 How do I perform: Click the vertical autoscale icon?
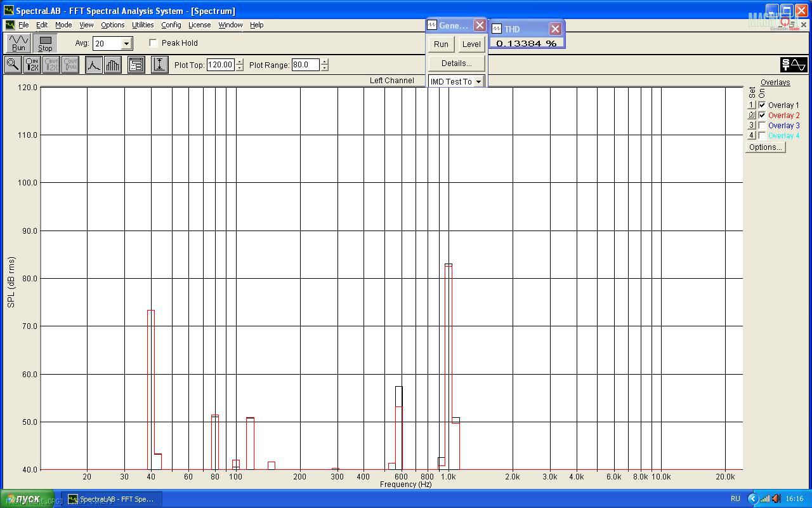click(x=159, y=65)
